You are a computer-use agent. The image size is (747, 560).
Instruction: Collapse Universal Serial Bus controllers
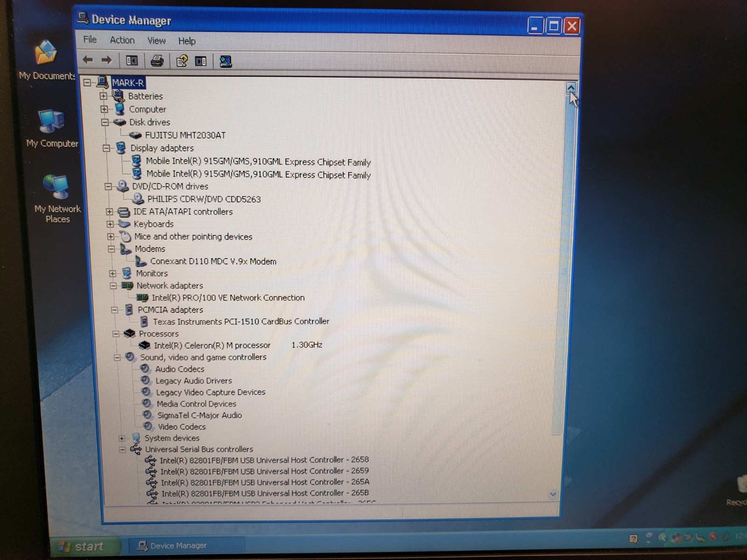coord(122,449)
